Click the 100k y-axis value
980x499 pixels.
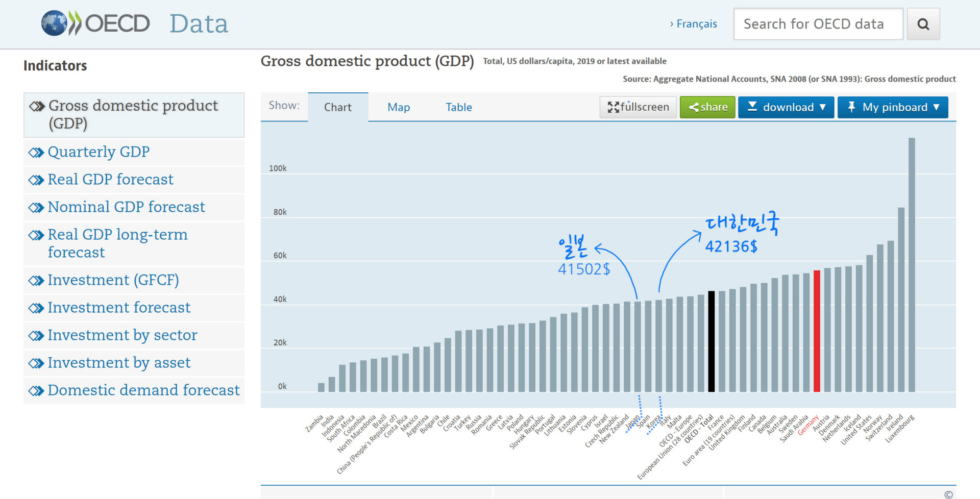[278, 168]
